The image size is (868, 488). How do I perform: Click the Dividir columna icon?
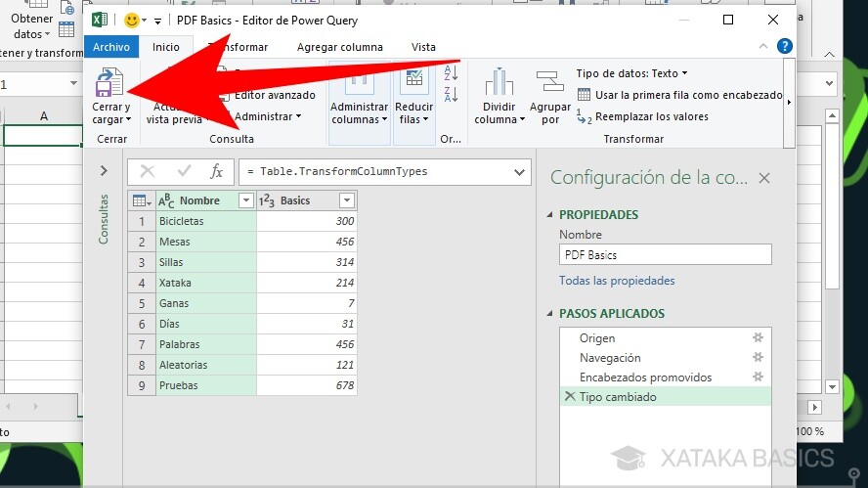[x=499, y=81]
